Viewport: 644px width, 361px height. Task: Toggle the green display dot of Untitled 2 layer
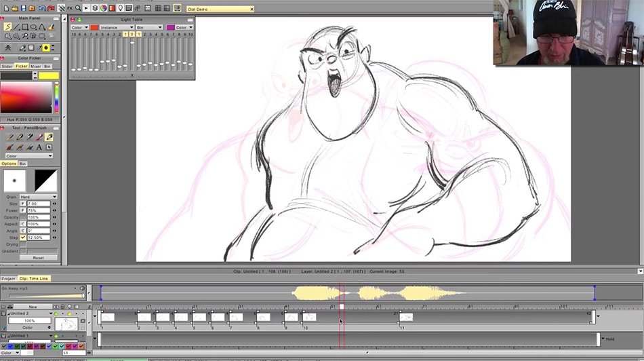coord(56,313)
